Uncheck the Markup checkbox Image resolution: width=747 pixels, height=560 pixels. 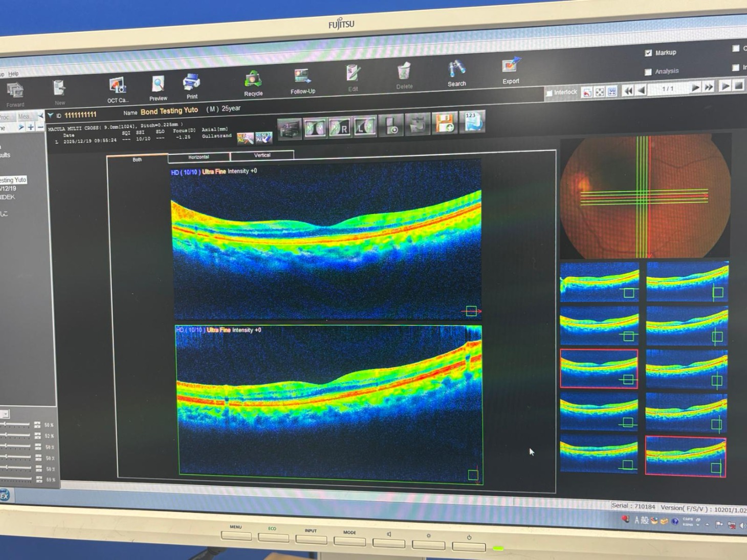click(648, 53)
